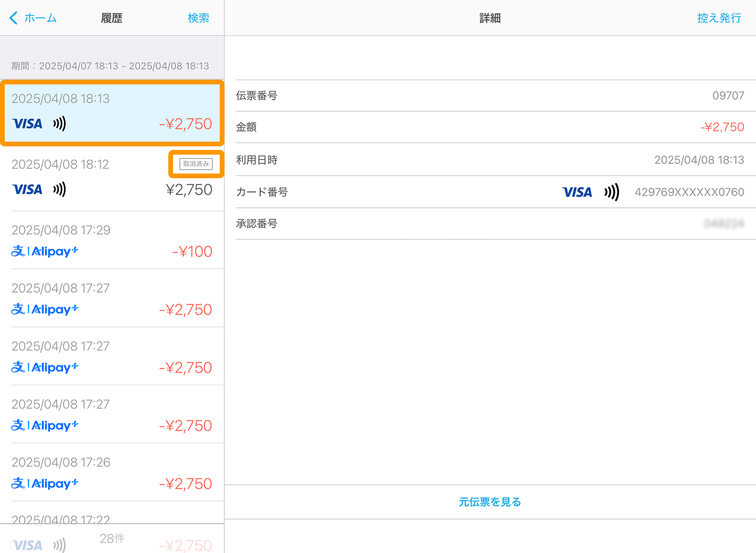
Task: Click VISA logo in カード番号 row
Action: click(577, 192)
